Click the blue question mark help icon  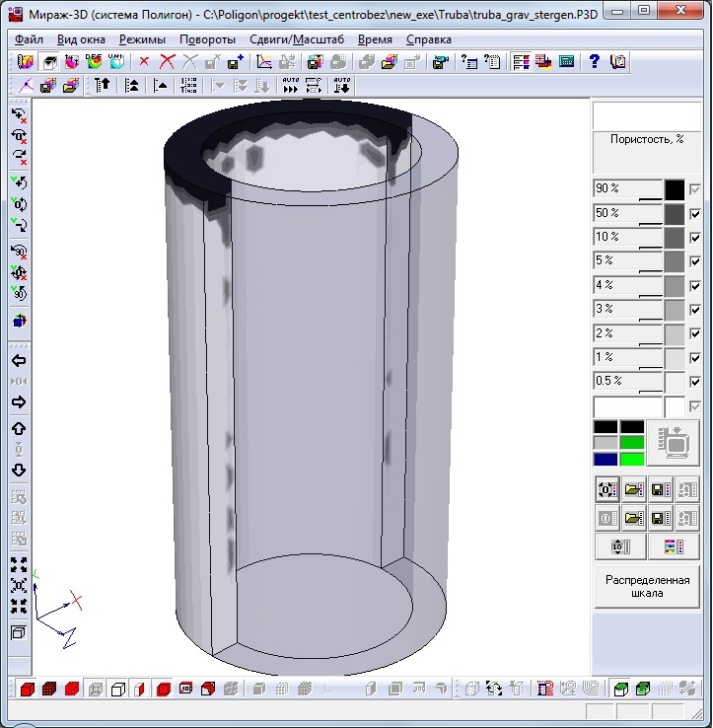click(595, 61)
